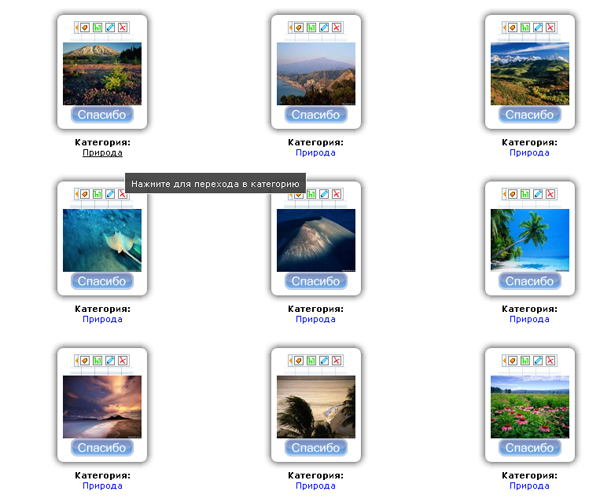Edit the sunset storm clouds photo with the pencil
Screen dimensions: 600x502
pyautogui.click(x=110, y=360)
